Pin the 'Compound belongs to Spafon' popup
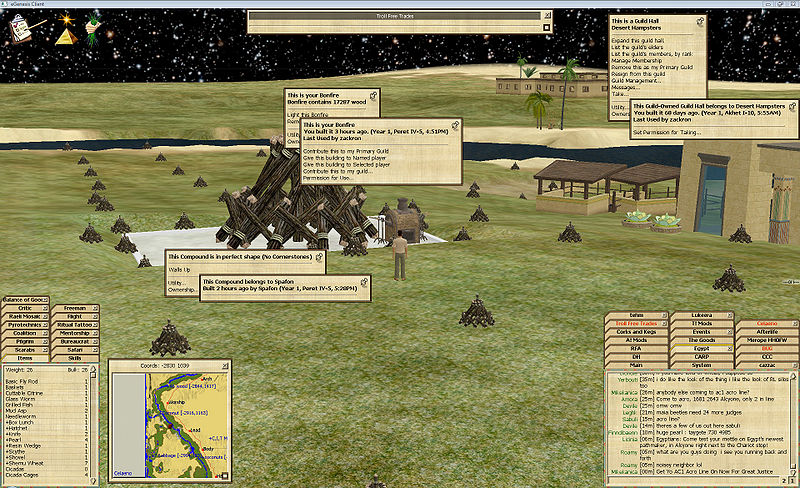The height and width of the screenshot is (488, 800). 364,282
